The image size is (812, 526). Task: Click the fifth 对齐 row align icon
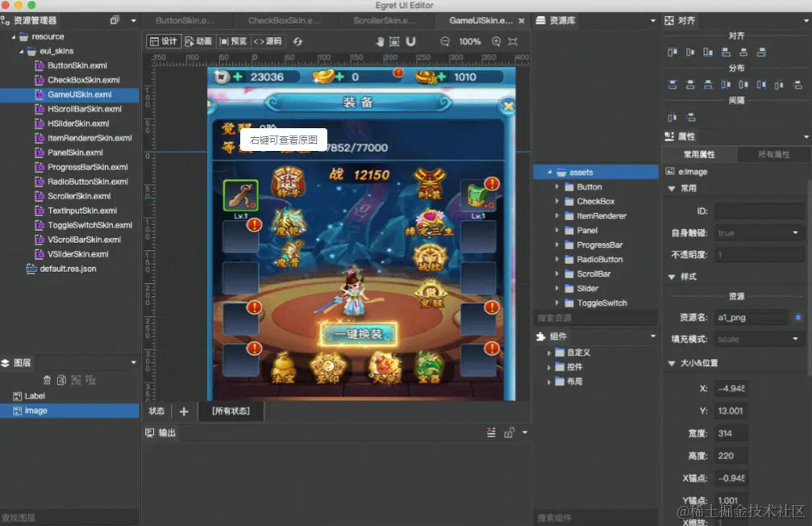[x=743, y=52]
